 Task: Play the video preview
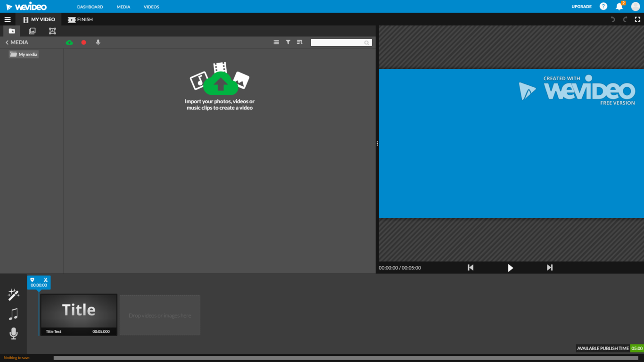pyautogui.click(x=510, y=268)
